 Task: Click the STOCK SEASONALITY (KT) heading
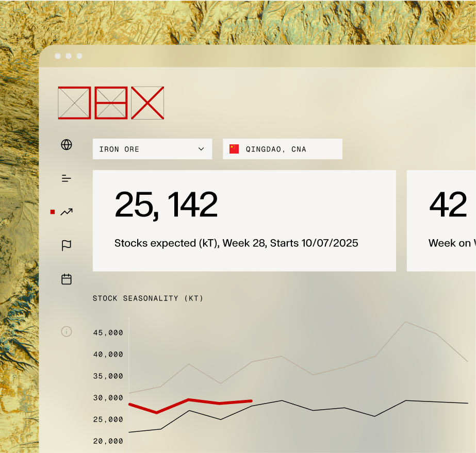click(x=148, y=298)
